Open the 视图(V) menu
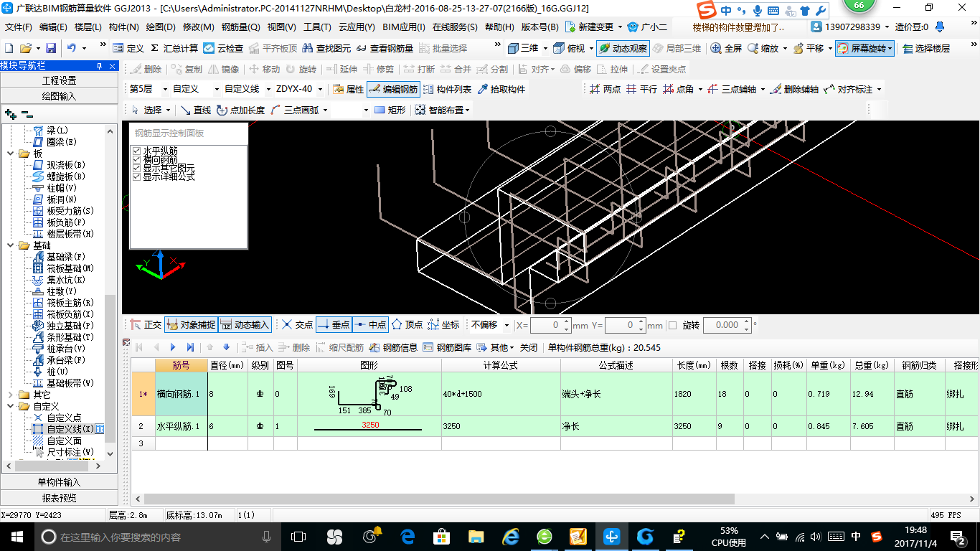The width and height of the screenshot is (980, 551). point(281,27)
